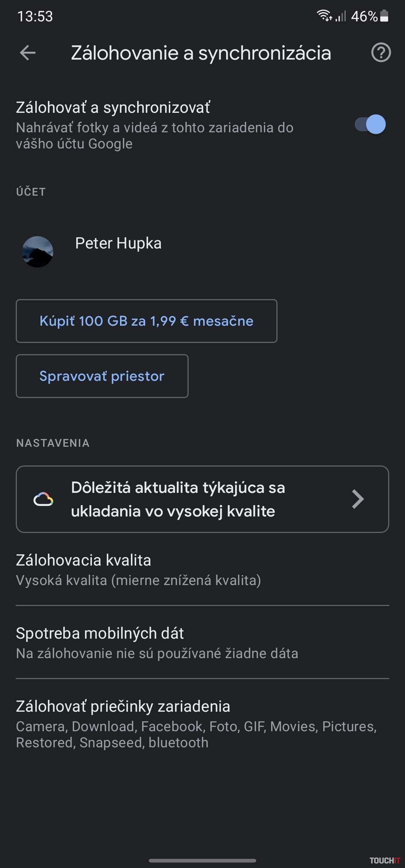The image size is (405, 868).
Task: Select the Peter Hupka account name
Action: pyautogui.click(x=118, y=243)
